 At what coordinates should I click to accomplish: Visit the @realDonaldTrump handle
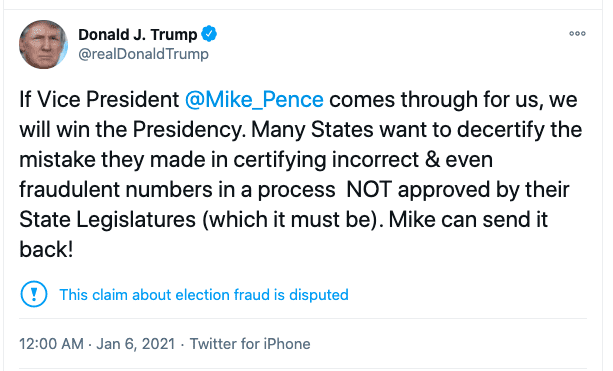click(143, 54)
